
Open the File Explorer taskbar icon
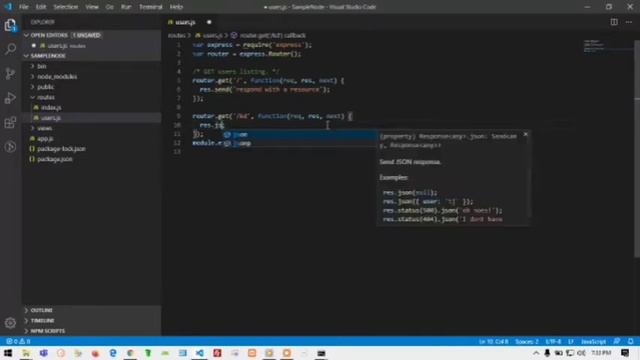(x=26, y=353)
